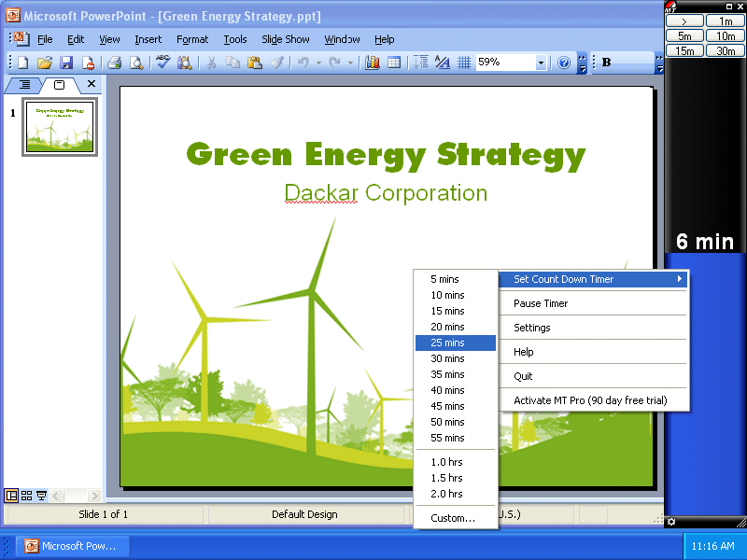
Task: Open Print Preview from the toolbar
Action: click(x=136, y=63)
